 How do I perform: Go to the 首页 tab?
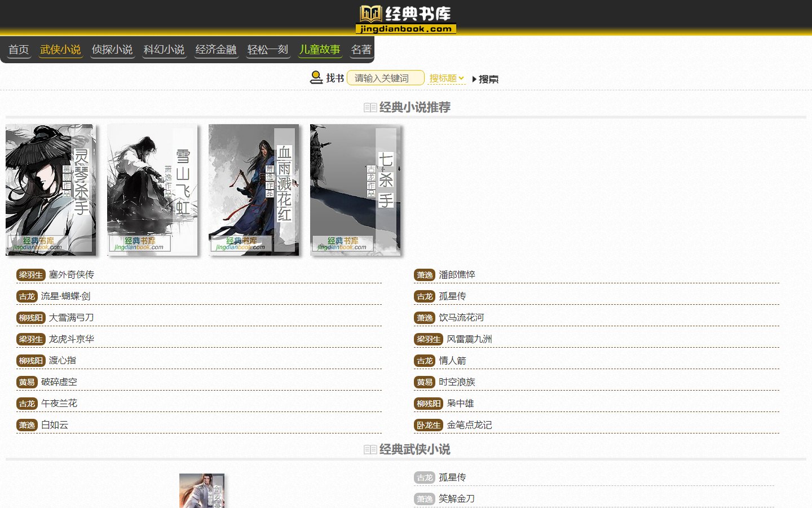click(x=19, y=50)
